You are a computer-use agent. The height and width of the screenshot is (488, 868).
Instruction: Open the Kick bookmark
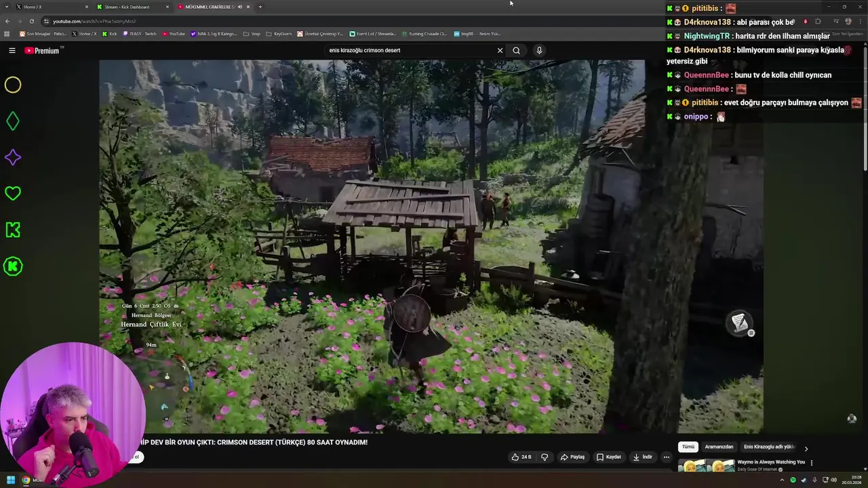coord(109,33)
